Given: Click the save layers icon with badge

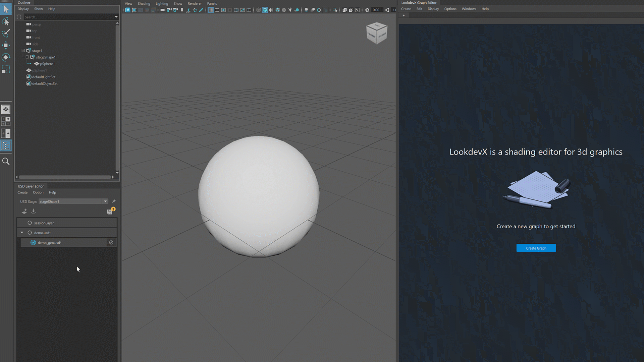Looking at the screenshot, I should pos(110,212).
